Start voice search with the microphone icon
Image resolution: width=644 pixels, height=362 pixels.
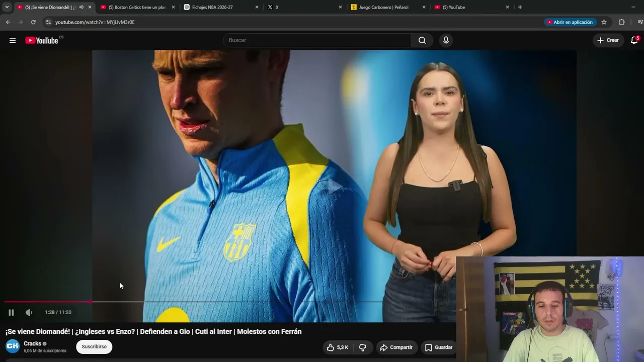pyautogui.click(x=446, y=40)
